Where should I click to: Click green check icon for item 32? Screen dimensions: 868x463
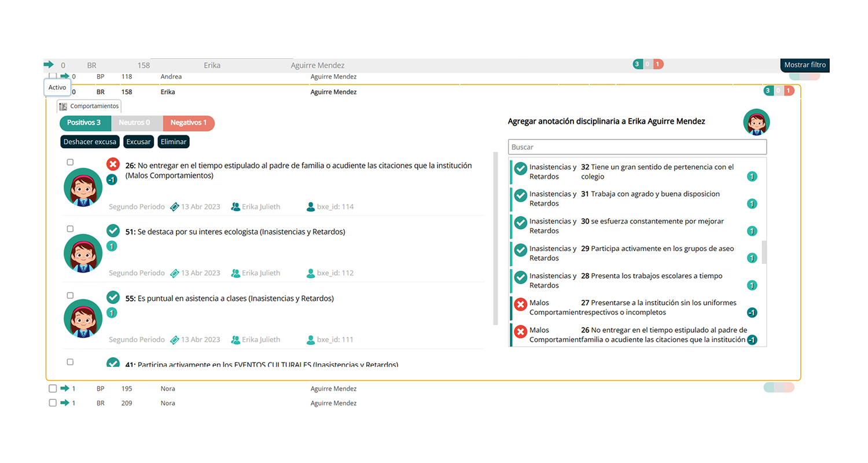(520, 169)
